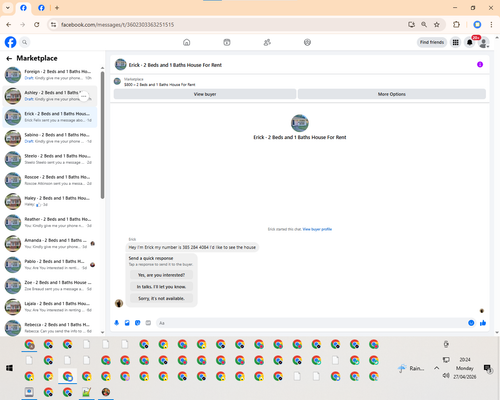
Task: Open Roscoe conversation
Action: click(x=50, y=180)
